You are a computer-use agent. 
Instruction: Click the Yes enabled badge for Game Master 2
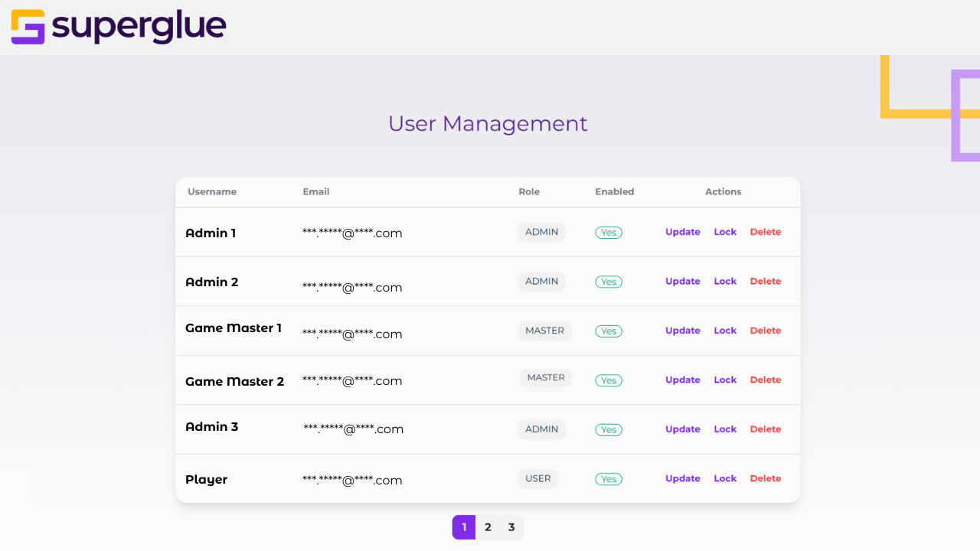(x=609, y=380)
